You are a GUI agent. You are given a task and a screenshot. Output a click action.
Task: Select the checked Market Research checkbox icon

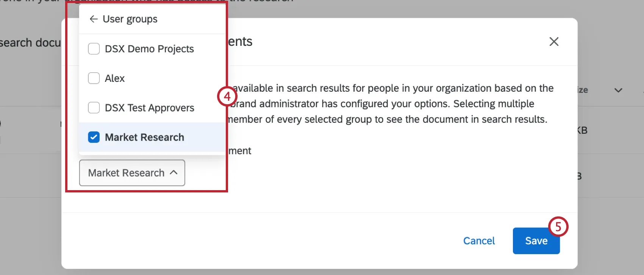coord(94,137)
